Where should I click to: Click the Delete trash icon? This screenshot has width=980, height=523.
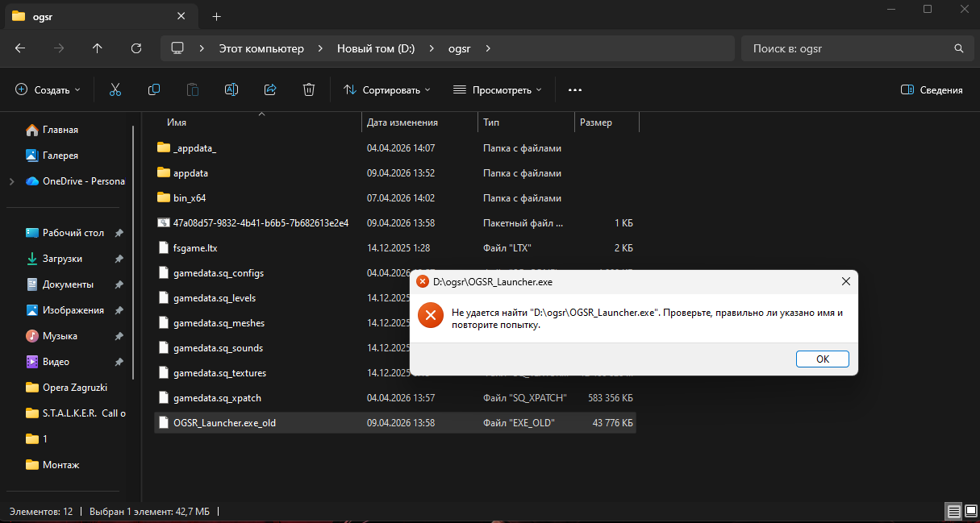coord(309,89)
